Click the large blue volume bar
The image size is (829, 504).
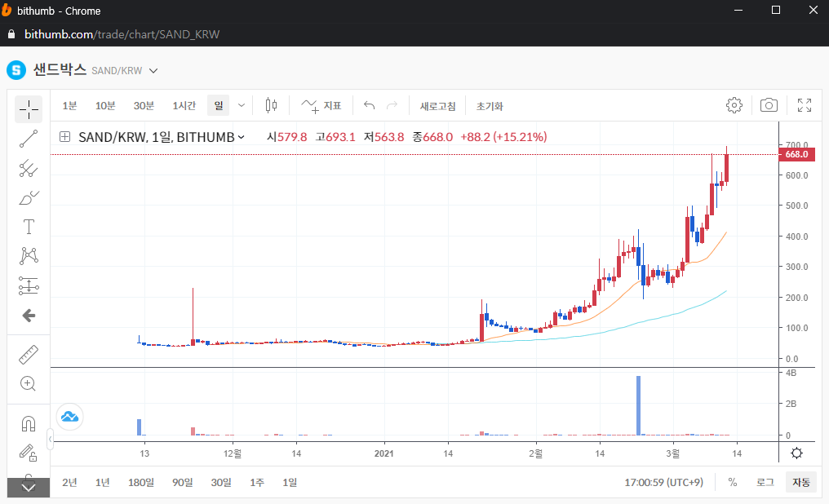pos(638,406)
